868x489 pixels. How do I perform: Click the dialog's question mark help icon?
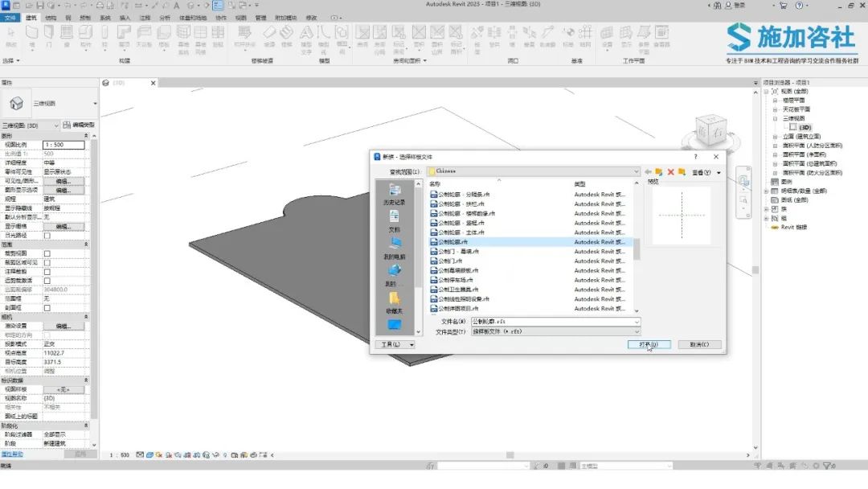(696, 157)
